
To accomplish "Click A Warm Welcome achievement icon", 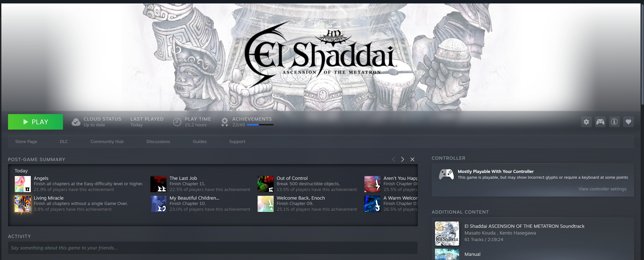I will pyautogui.click(x=372, y=204).
